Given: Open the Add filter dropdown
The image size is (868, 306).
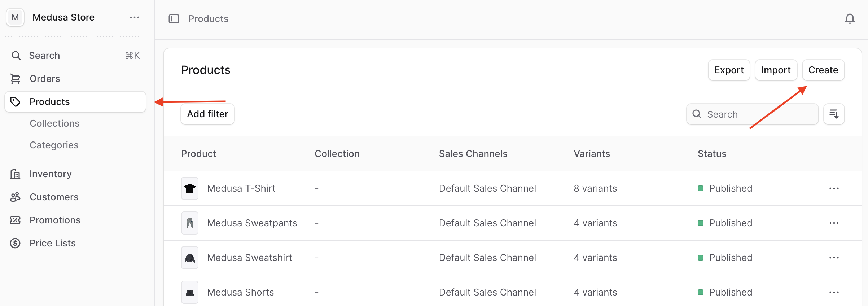Looking at the screenshot, I should click(208, 114).
